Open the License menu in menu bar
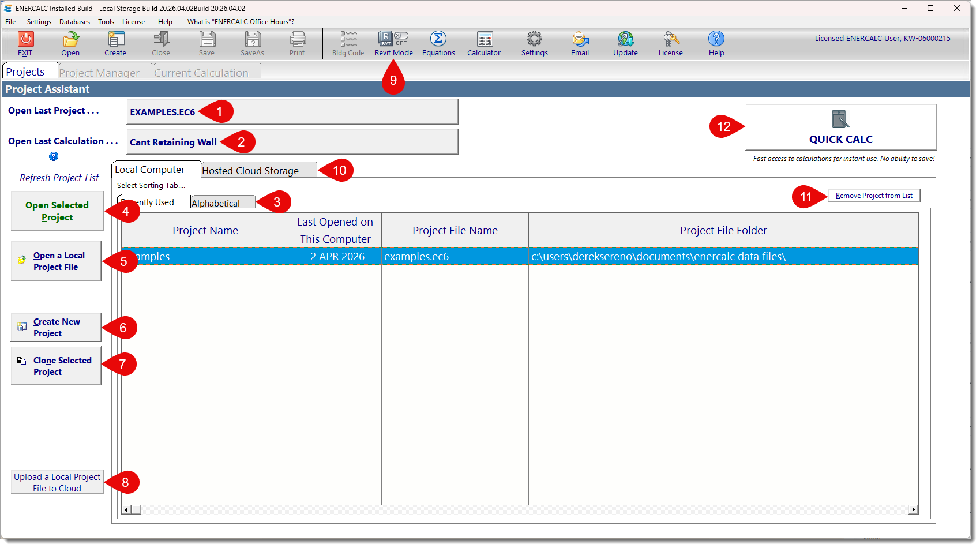980x548 pixels. [134, 22]
